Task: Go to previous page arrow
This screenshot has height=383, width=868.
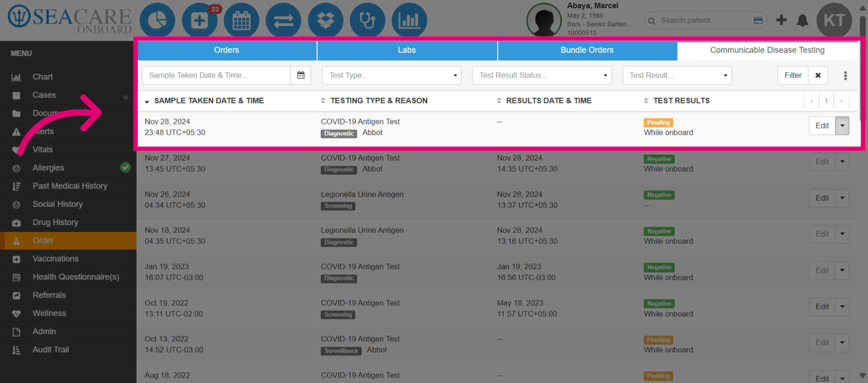Action: click(811, 101)
